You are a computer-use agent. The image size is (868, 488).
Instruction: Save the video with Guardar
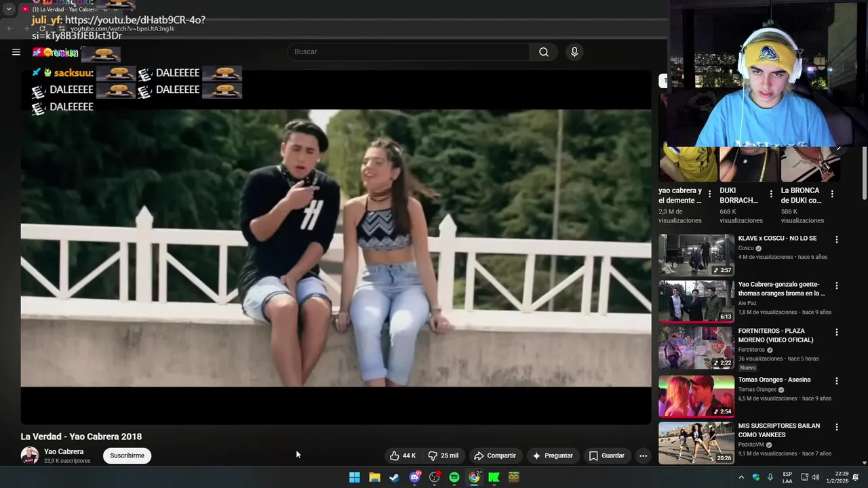click(x=606, y=455)
